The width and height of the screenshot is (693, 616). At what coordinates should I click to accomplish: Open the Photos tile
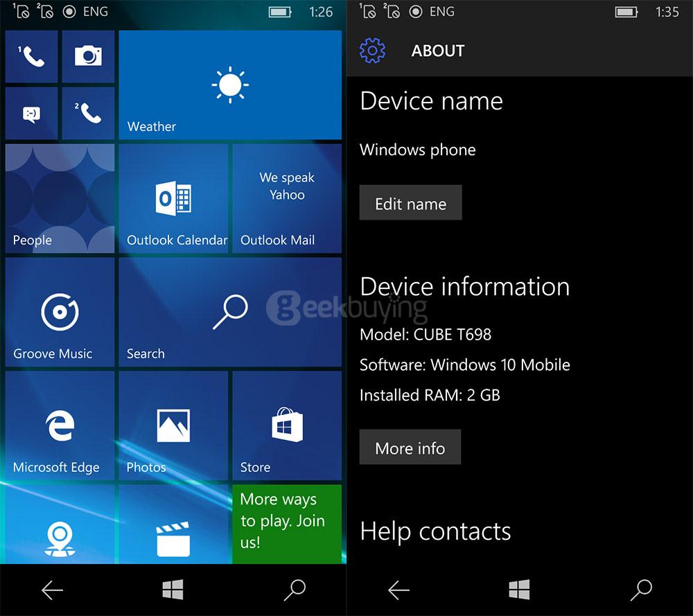coord(173,426)
